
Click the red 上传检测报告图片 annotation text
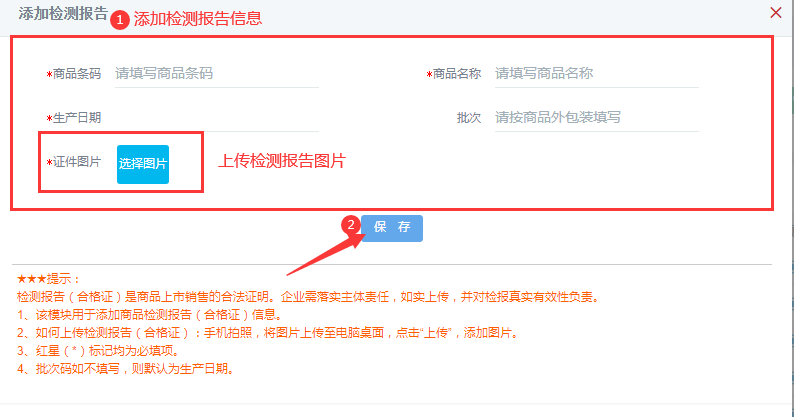[x=282, y=161]
